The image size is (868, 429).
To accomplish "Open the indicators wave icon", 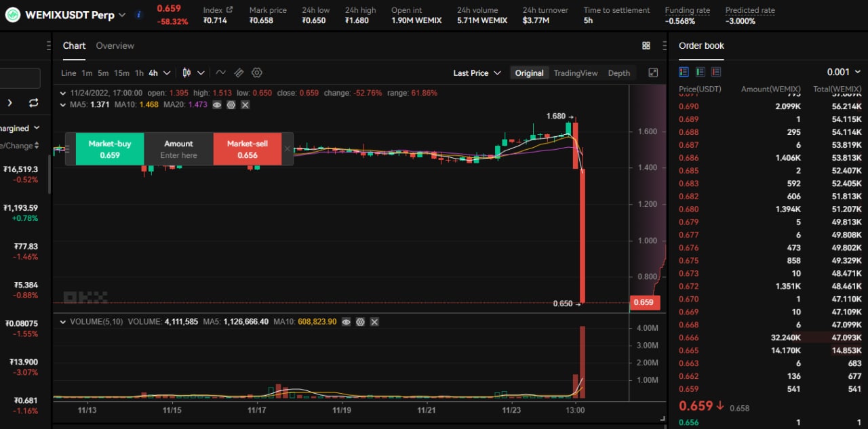I will 220,73.
